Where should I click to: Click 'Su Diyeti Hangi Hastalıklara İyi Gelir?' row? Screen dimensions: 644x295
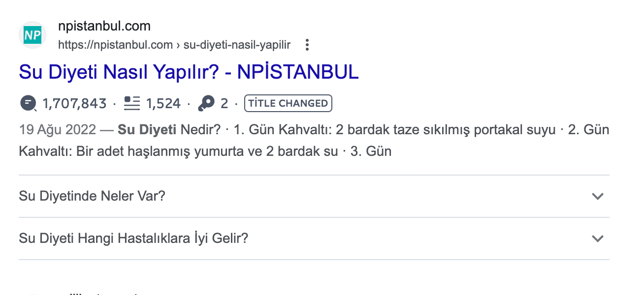(133, 238)
